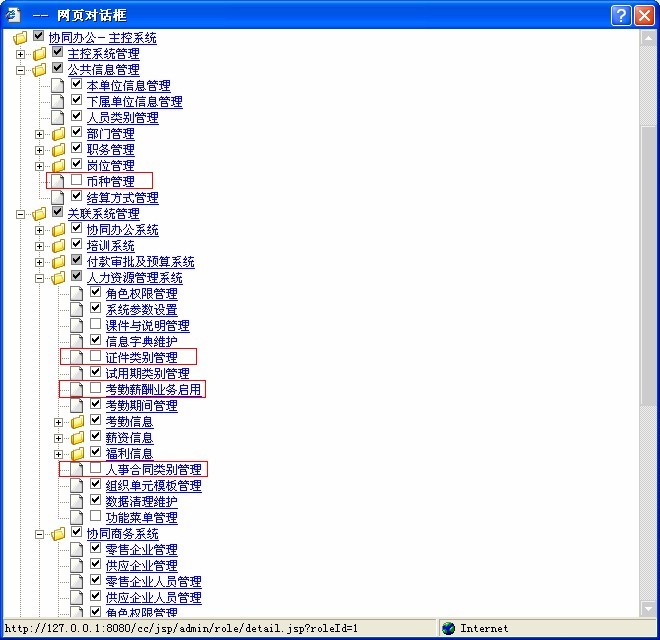The height and width of the screenshot is (640, 660).
Task: Check the 人事合同类别管理 checkbox
Action: (96, 468)
